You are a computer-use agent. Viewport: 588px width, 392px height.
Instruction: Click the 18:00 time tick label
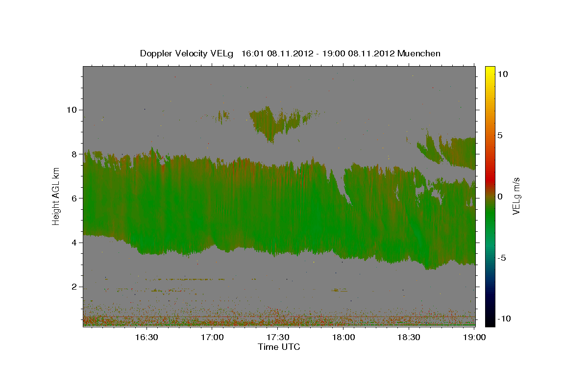(343, 338)
